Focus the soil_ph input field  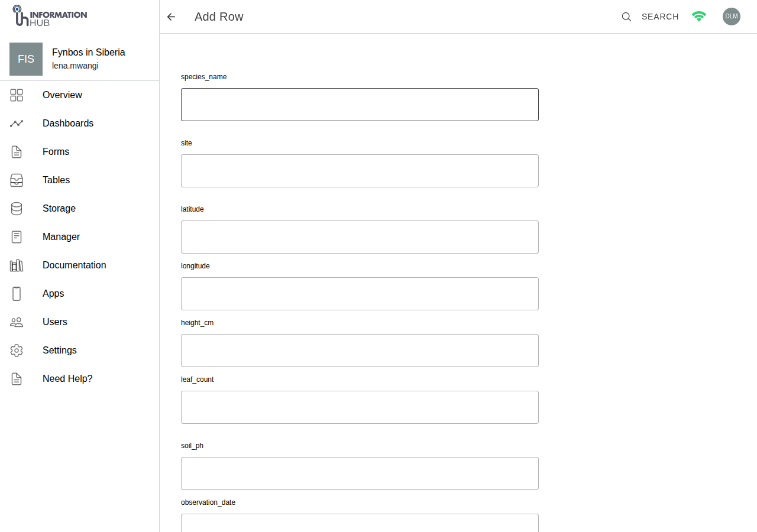click(x=360, y=473)
